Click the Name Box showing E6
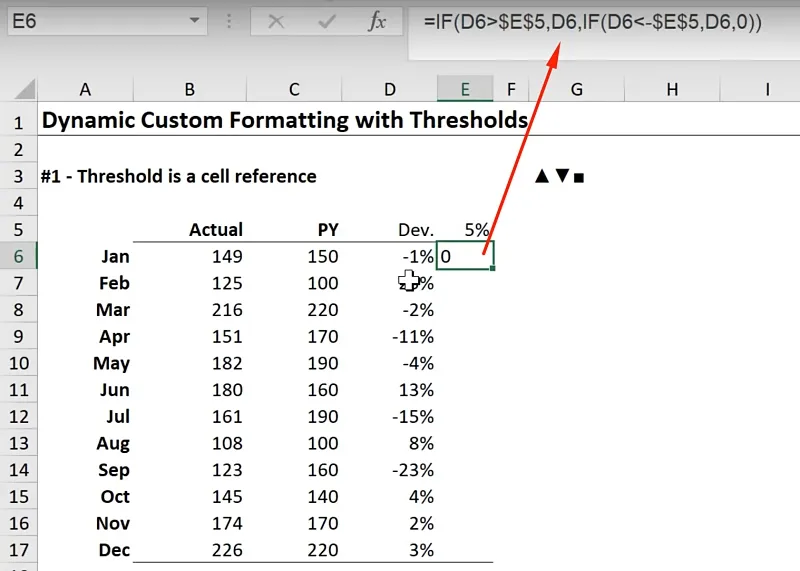Image resolution: width=800 pixels, height=571 pixels. tap(90, 22)
